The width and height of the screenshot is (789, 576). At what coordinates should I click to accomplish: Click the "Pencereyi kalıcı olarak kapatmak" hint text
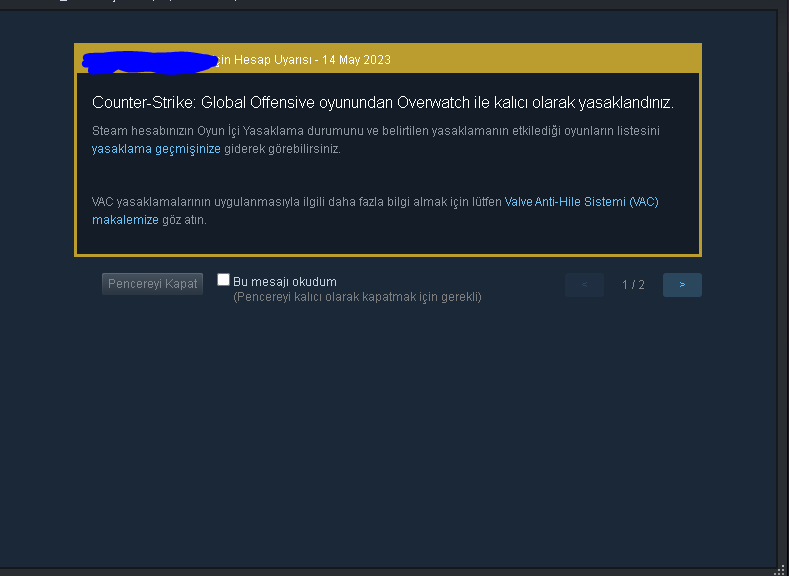(357, 297)
